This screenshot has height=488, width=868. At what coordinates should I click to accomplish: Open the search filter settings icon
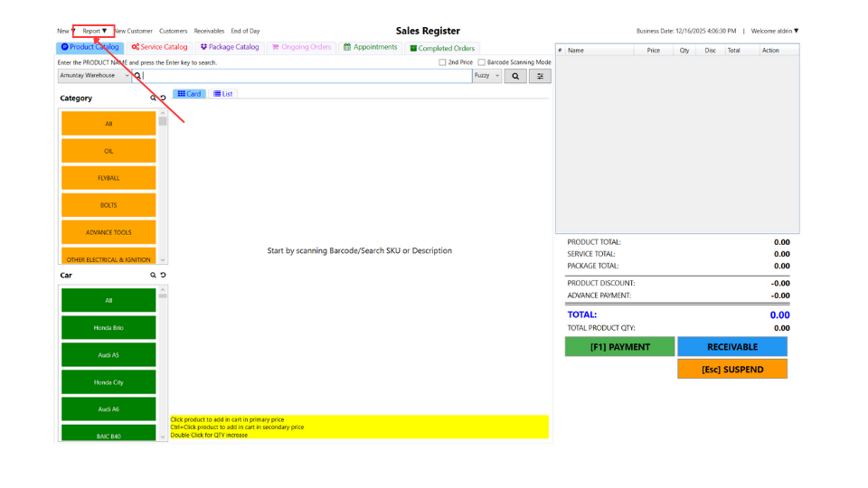[540, 76]
